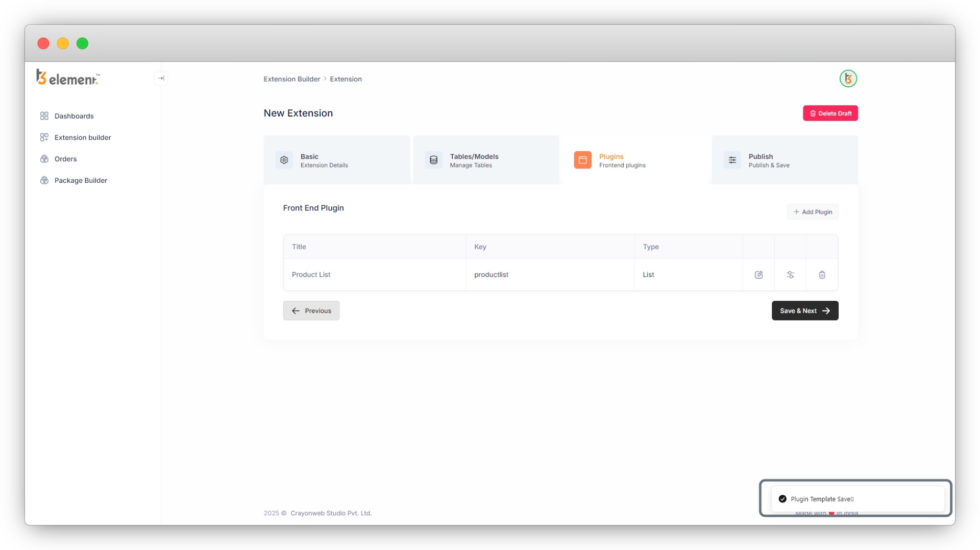Click the edit icon in Product List row
This screenshot has height=550, width=980.
click(x=758, y=275)
